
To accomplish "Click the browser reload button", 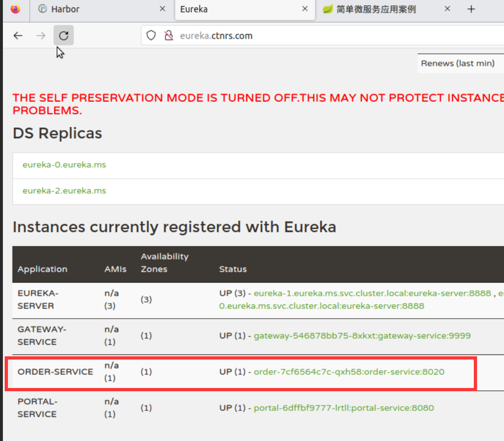I will point(64,36).
